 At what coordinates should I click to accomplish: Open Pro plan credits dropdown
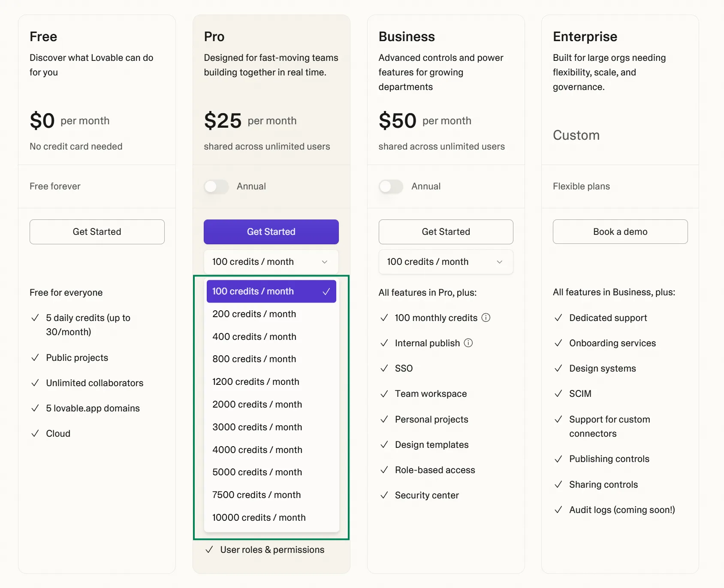[271, 262]
